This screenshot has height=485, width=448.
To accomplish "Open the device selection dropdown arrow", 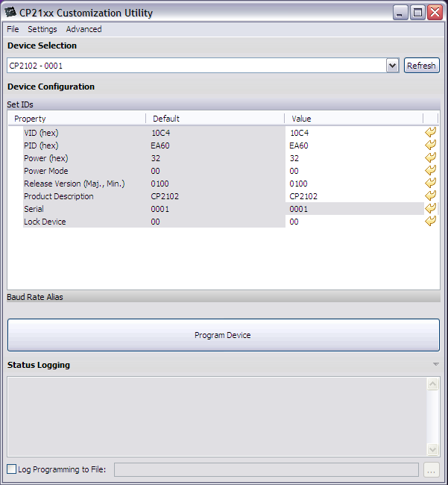I will (x=392, y=66).
